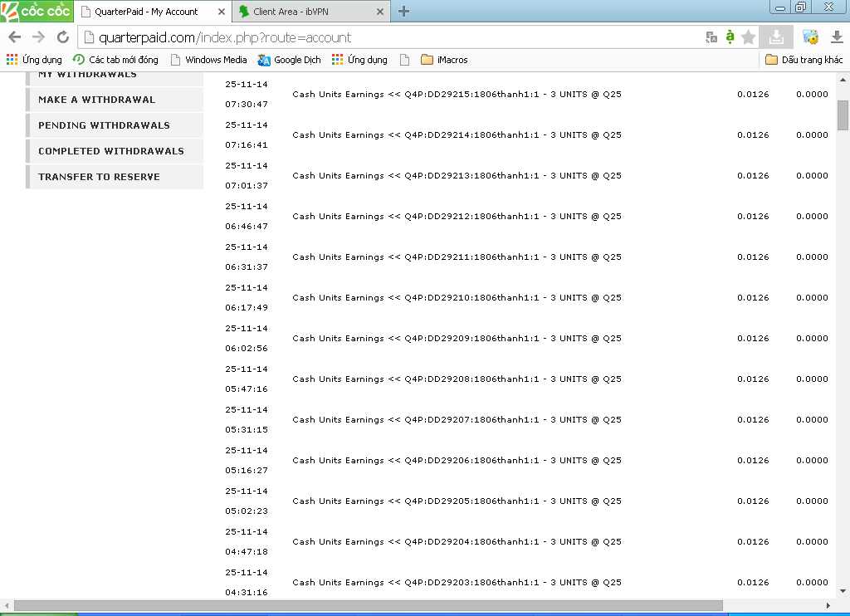The image size is (850, 616).
Task: Click the vertical scrollbar thumb
Action: pos(843,115)
